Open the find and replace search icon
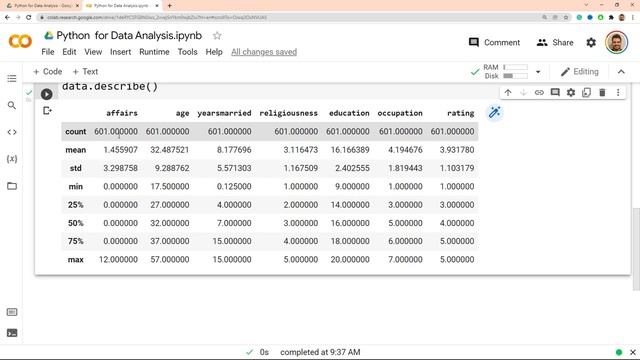 12,105
